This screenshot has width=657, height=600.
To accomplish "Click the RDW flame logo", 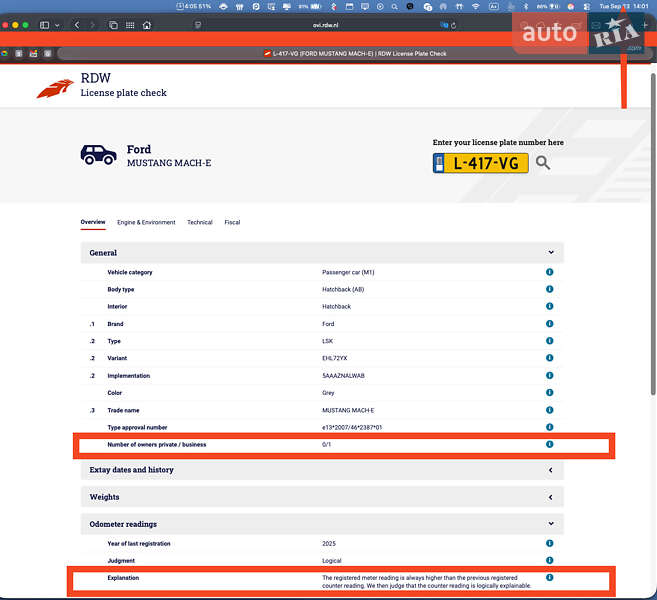I will click(x=55, y=88).
